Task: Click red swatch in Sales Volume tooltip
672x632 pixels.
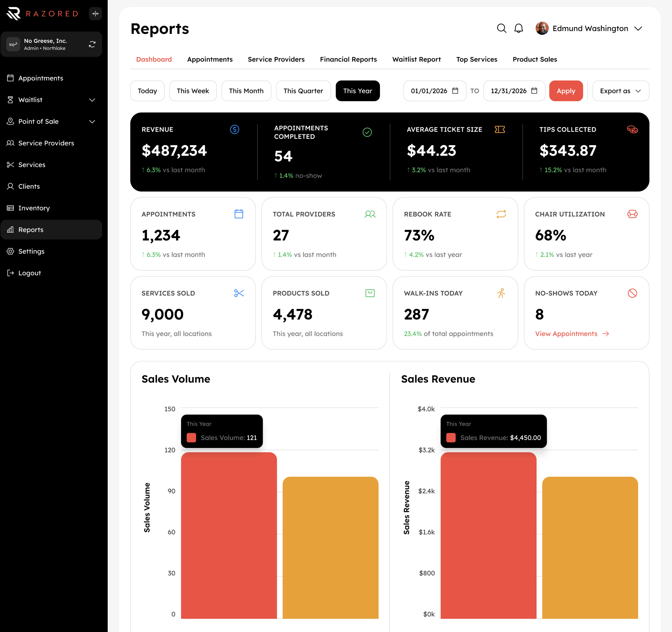Action: click(191, 437)
